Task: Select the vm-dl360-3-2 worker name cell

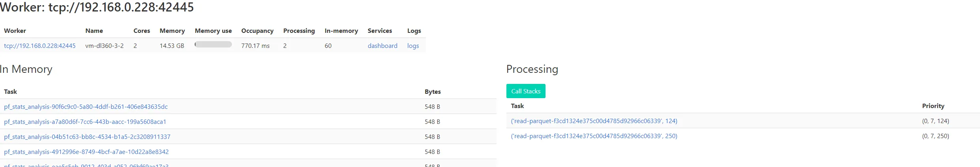Action: [x=104, y=46]
